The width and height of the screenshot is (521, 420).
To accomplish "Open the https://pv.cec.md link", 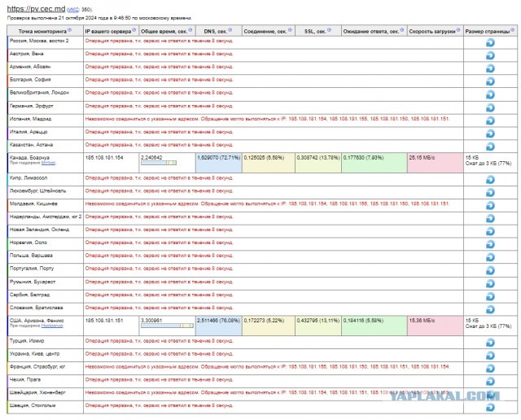I will (x=36, y=9).
